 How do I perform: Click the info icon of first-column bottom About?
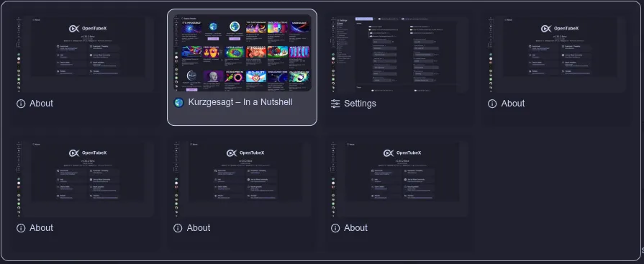[21, 228]
